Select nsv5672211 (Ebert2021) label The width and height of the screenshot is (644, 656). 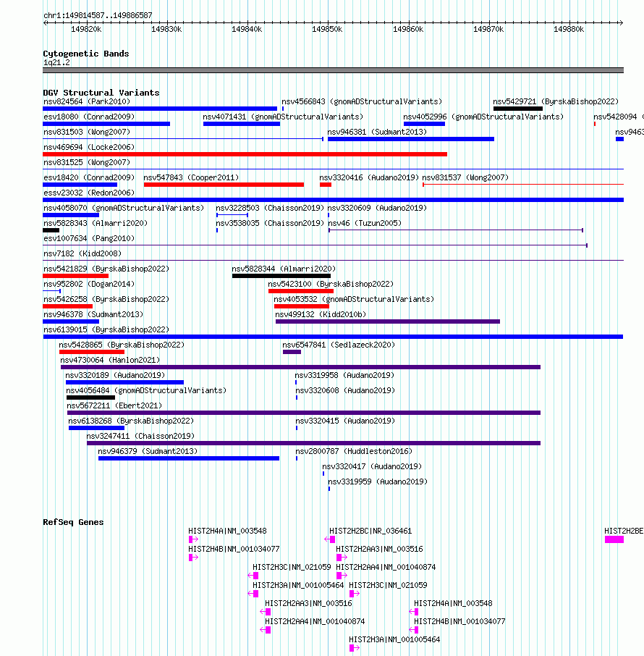point(114,405)
